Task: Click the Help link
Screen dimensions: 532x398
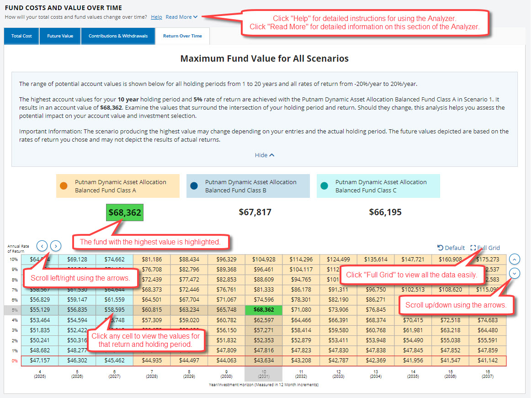Action: (156, 17)
